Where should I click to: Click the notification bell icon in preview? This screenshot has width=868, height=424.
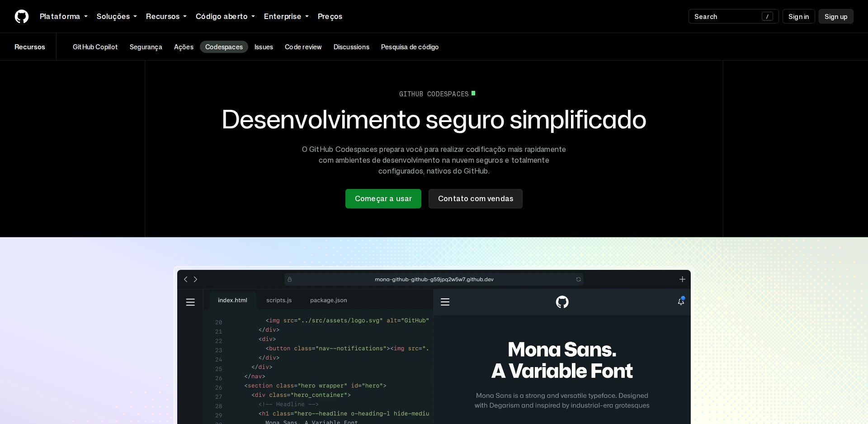point(681,301)
